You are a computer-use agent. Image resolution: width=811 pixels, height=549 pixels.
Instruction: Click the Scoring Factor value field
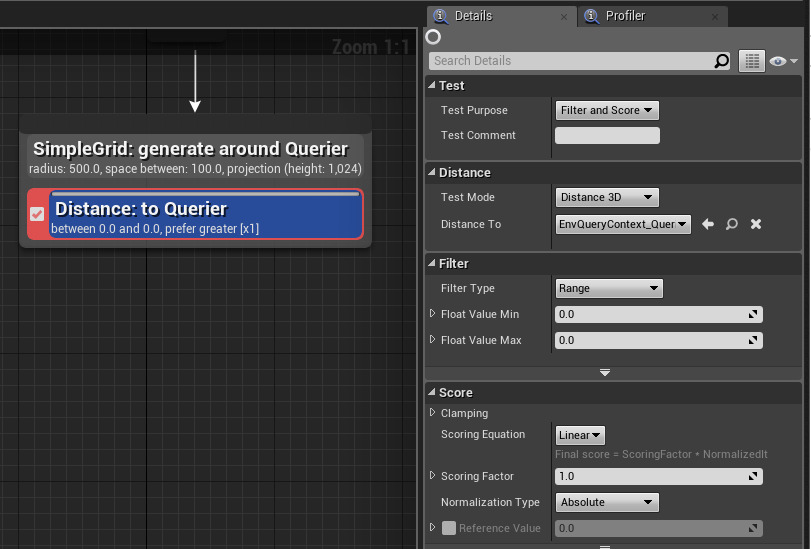[x=658, y=476]
